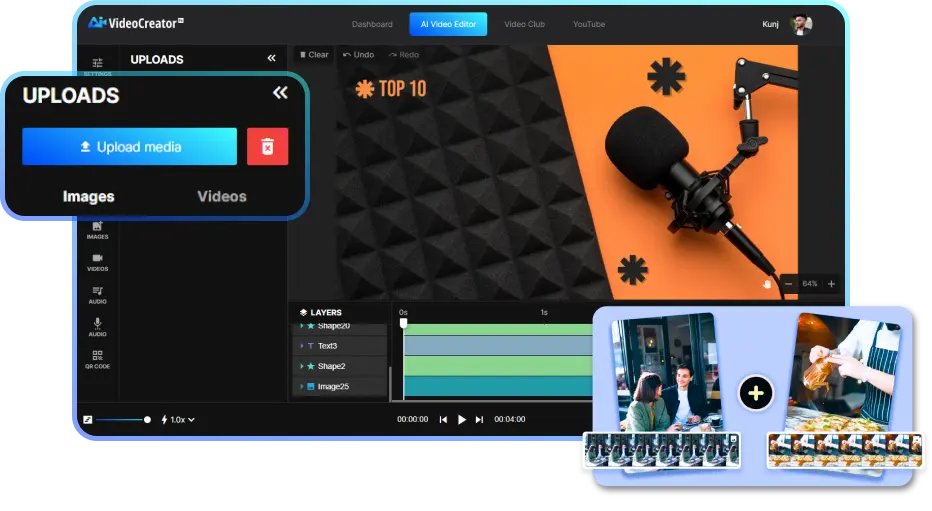Skip to the start of video
The image size is (932, 511).
tap(443, 419)
